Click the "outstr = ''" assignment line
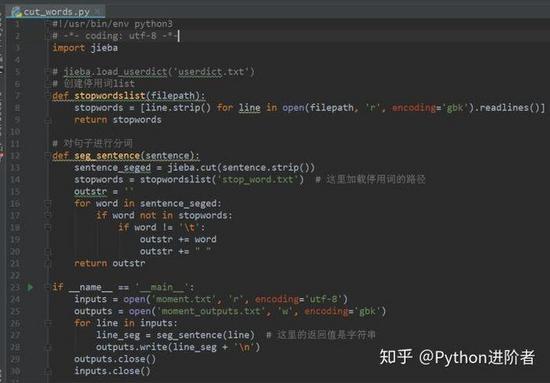The height and width of the screenshot is (383, 550). coord(103,192)
